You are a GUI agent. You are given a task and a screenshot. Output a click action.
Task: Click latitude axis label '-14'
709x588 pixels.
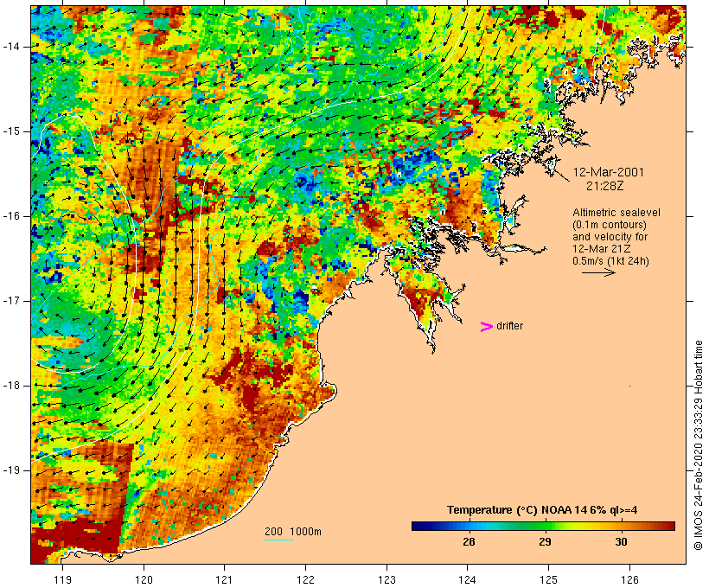11,47
